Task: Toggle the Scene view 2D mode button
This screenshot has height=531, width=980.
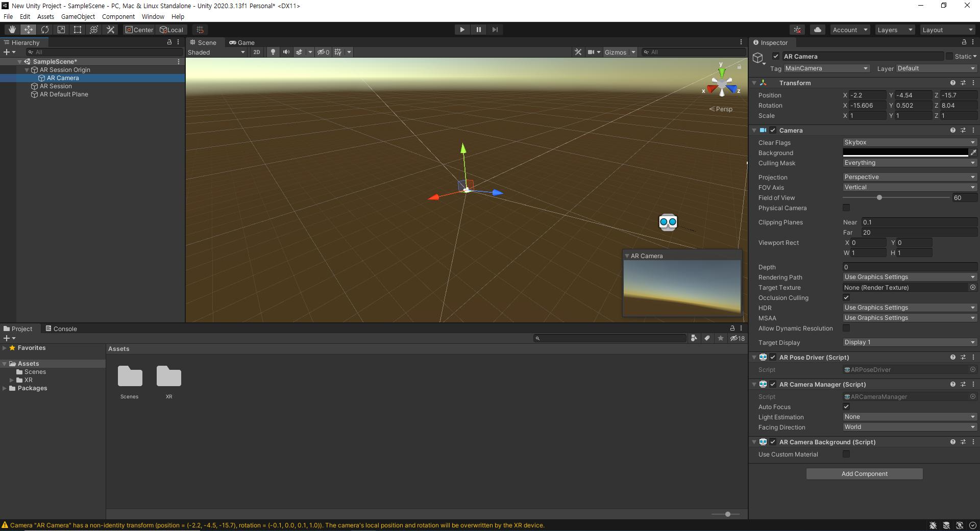Action: 257,52
